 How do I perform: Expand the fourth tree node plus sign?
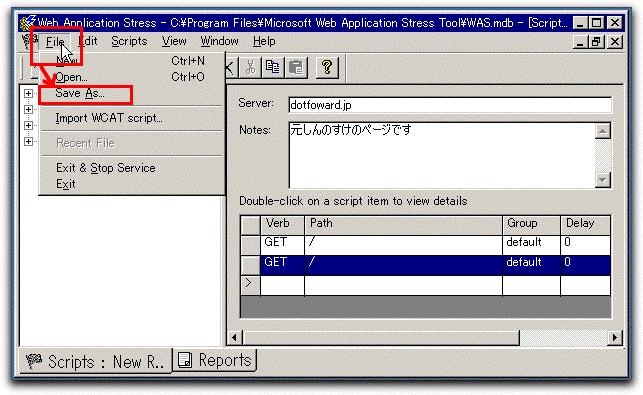[x=28, y=142]
